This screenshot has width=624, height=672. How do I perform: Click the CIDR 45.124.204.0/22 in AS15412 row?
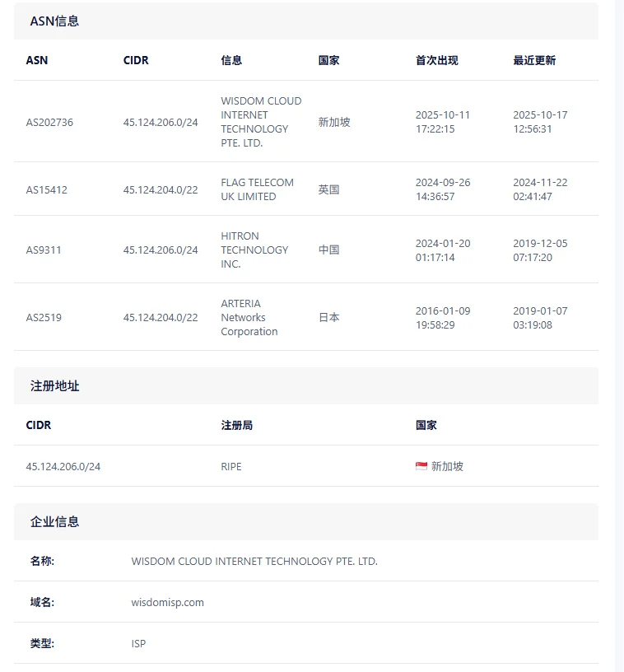coord(161,189)
